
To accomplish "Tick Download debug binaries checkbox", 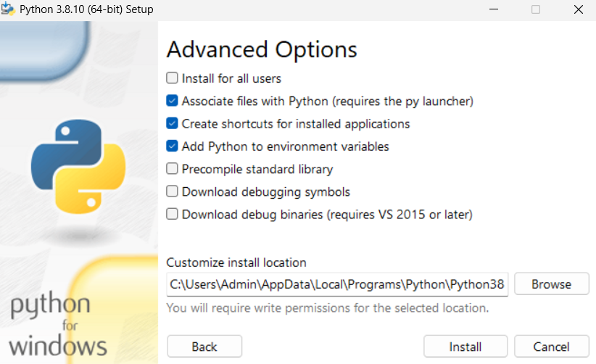I will click(172, 214).
